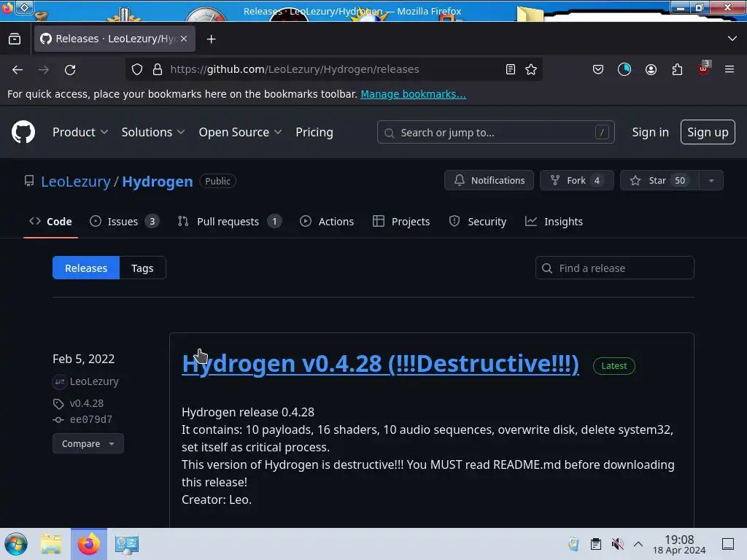Switch to the Issues tab
The image size is (747, 560).
(x=124, y=222)
